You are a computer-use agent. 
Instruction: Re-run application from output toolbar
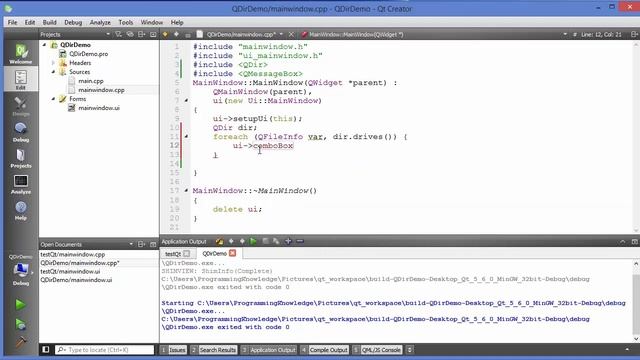[253, 241]
